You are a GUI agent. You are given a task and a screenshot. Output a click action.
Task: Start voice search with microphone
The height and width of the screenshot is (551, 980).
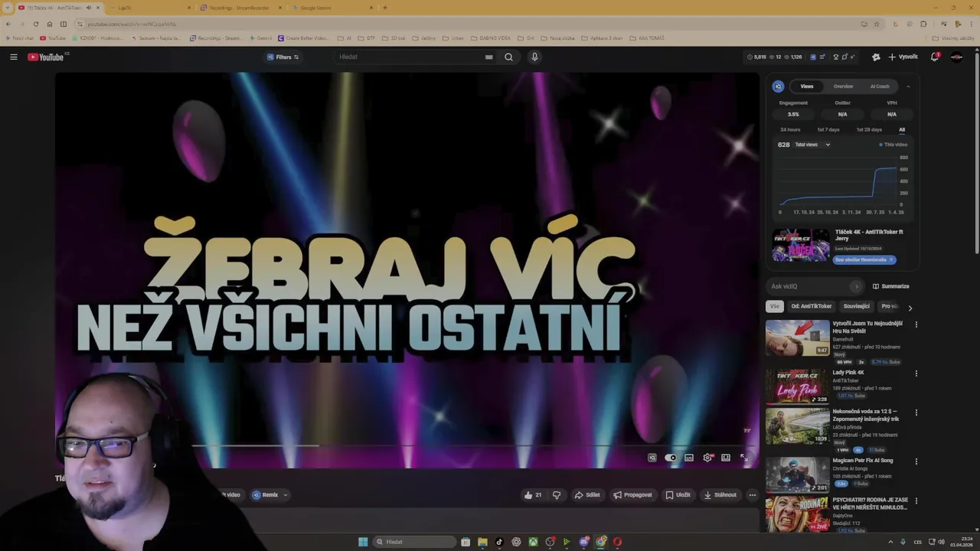click(534, 57)
